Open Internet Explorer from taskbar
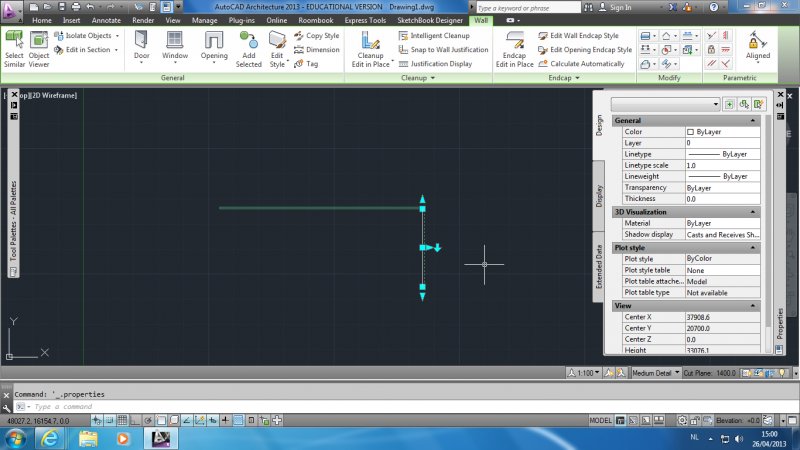Image resolution: width=800 pixels, height=450 pixels. click(x=49, y=438)
